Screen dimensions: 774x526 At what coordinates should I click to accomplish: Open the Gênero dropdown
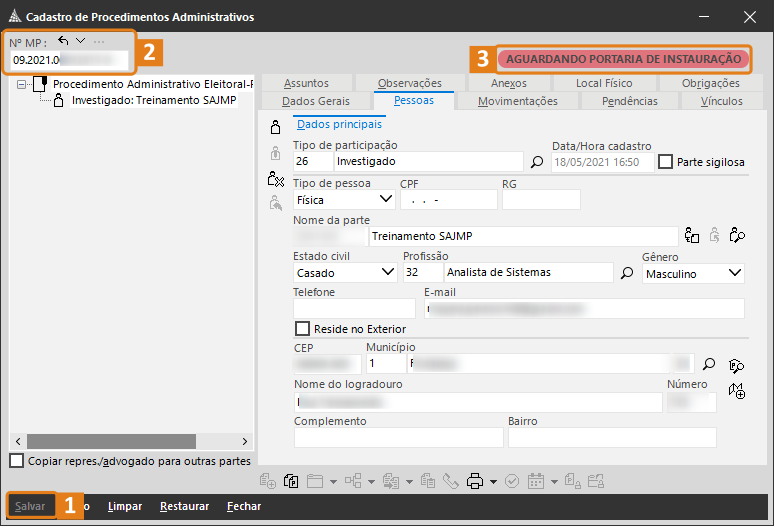coord(693,273)
